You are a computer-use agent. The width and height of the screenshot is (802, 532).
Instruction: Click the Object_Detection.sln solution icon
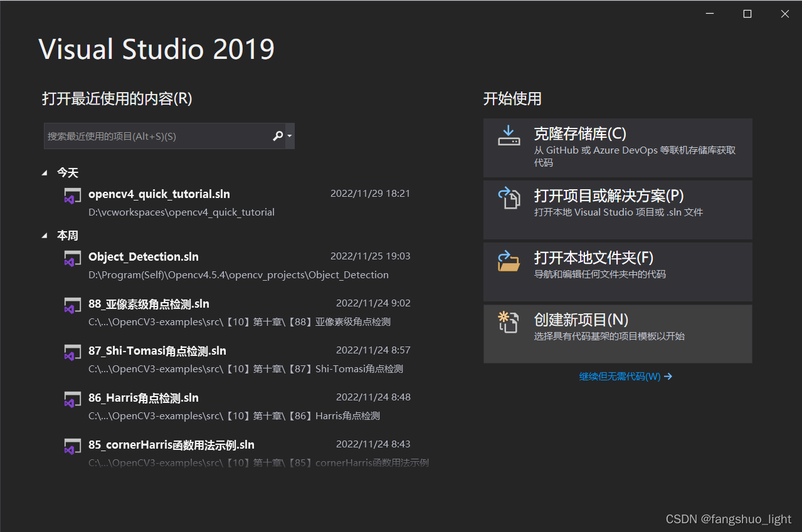pyautogui.click(x=73, y=258)
